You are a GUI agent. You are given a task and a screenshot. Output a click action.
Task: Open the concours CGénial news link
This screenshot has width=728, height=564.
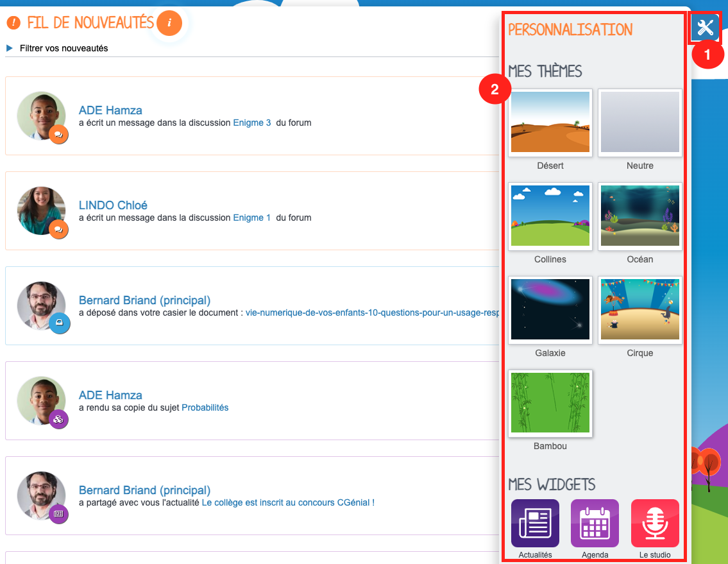[287, 502]
